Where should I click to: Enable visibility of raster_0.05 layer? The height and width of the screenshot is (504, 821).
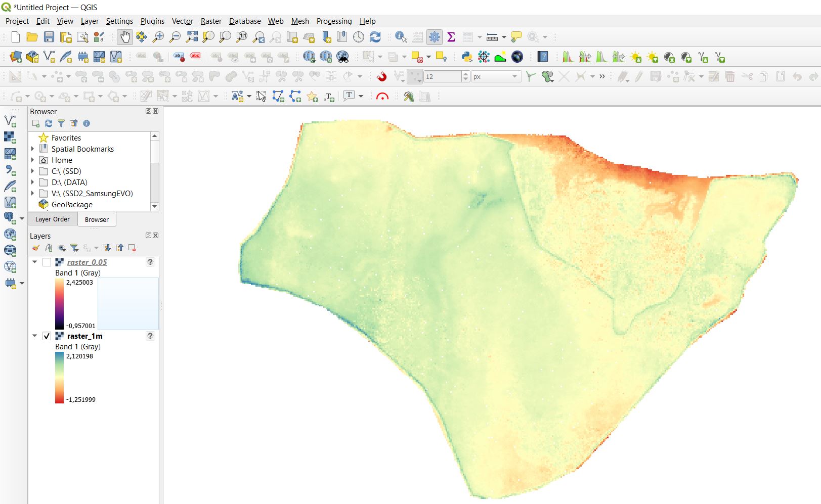click(x=47, y=262)
